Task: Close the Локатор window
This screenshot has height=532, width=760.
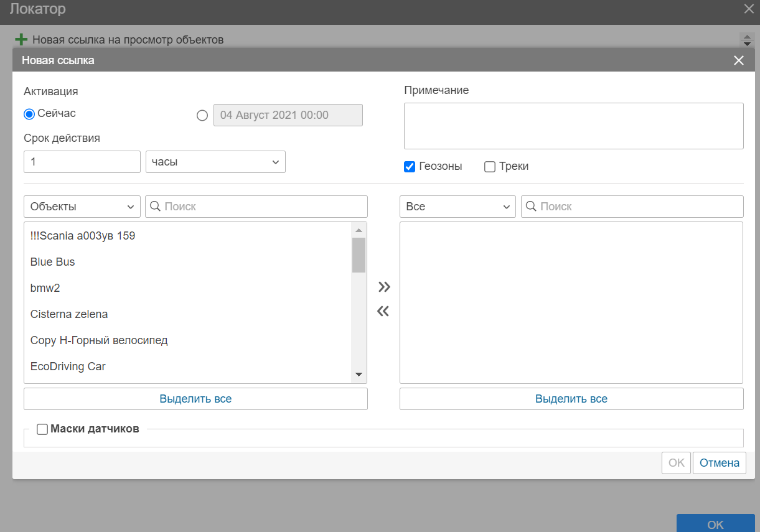Action: (x=748, y=9)
